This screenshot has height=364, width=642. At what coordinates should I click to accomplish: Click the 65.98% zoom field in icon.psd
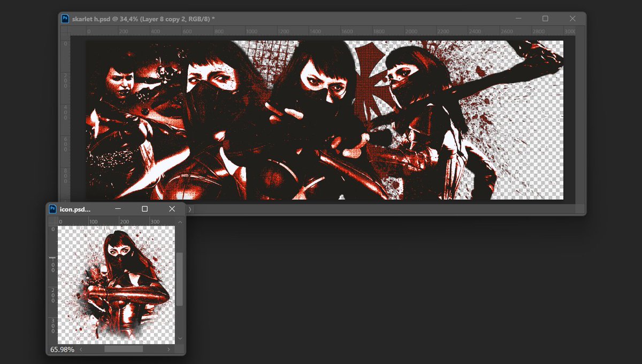coord(62,349)
